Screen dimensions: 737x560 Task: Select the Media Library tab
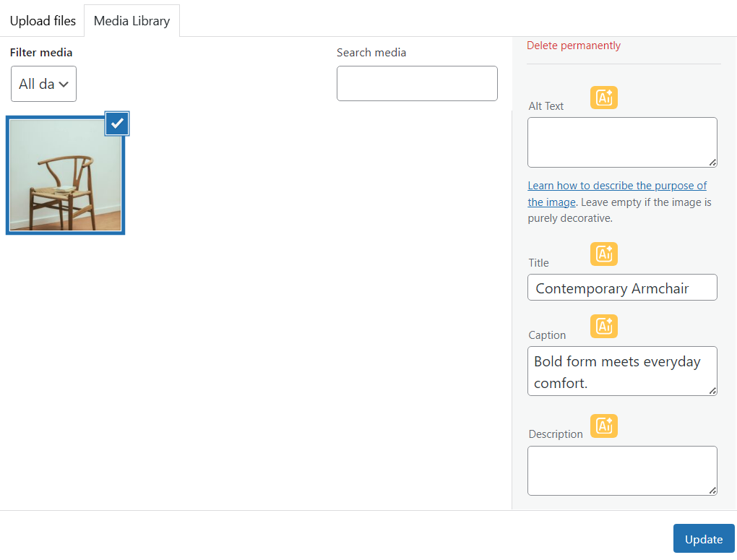(132, 21)
